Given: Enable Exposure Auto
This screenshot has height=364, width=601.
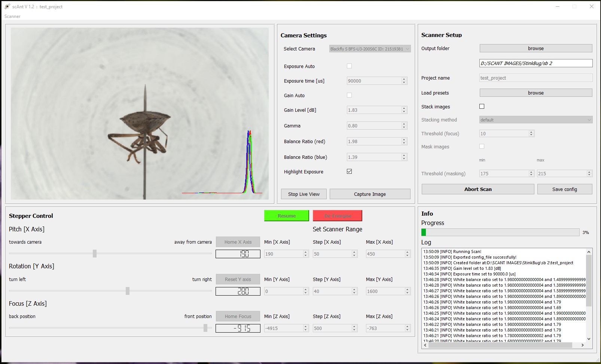Looking at the screenshot, I should (349, 66).
